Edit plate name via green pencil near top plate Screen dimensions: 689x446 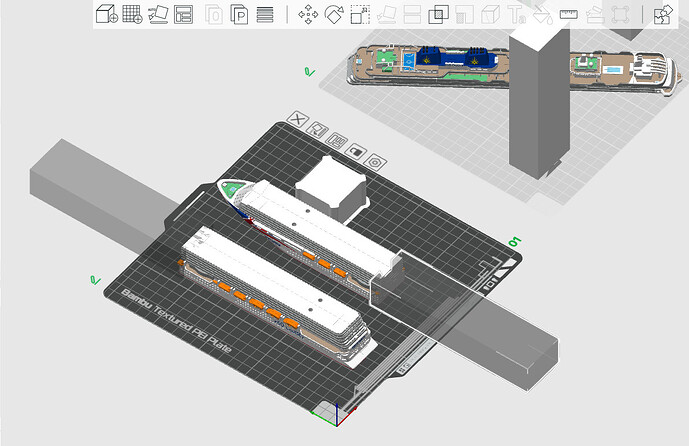[x=310, y=72]
